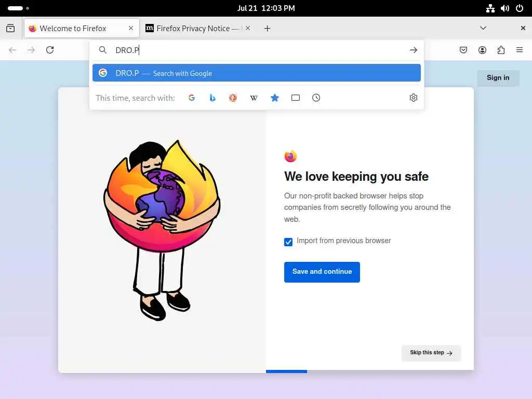Click the search magnifier in the URL bar
This screenshot has width=532, height=399.
[x=103, y=50]
